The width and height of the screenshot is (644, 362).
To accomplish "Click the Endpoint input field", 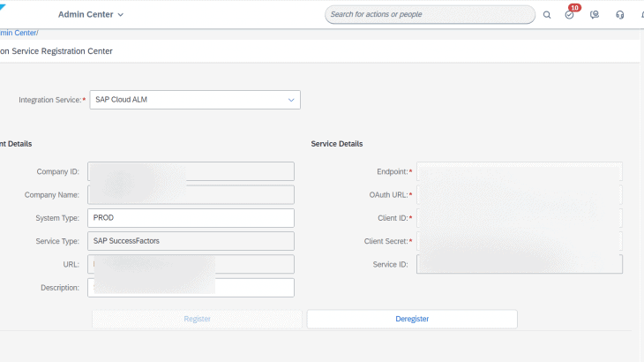I will pyautogui.click(x=520, y=171).
